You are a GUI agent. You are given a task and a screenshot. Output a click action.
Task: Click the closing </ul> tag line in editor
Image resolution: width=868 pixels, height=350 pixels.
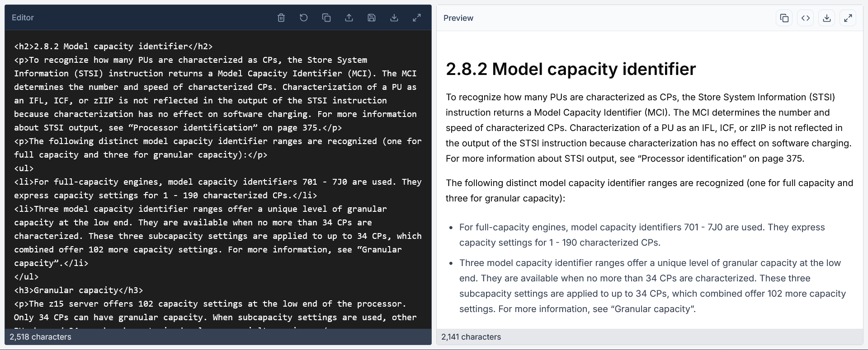coord(26,277)
